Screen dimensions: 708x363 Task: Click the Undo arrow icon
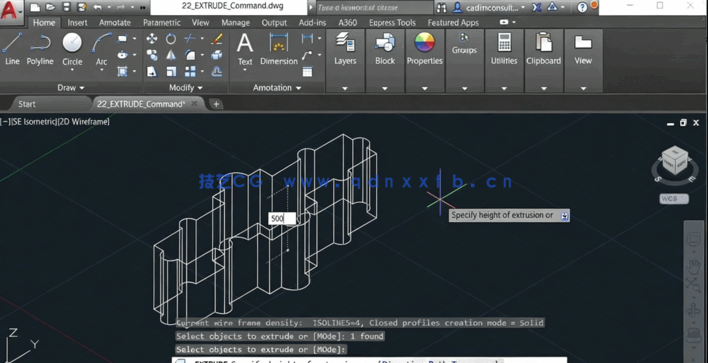[98, 7]
